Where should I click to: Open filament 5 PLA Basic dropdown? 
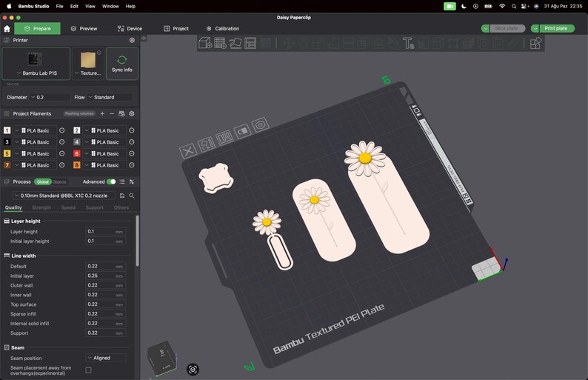(x=35, y=153)
